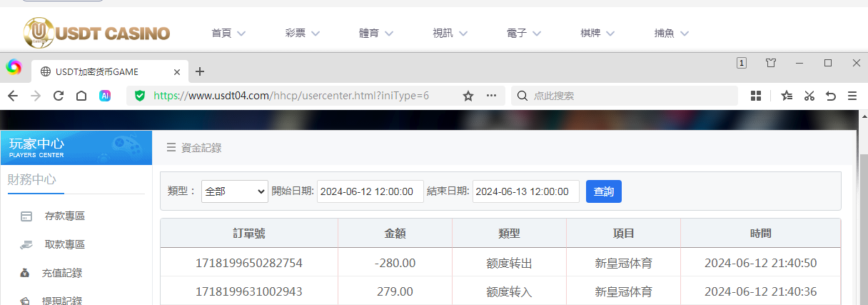Open the 類型 dropdown showing 全部

tap(235, 191)
